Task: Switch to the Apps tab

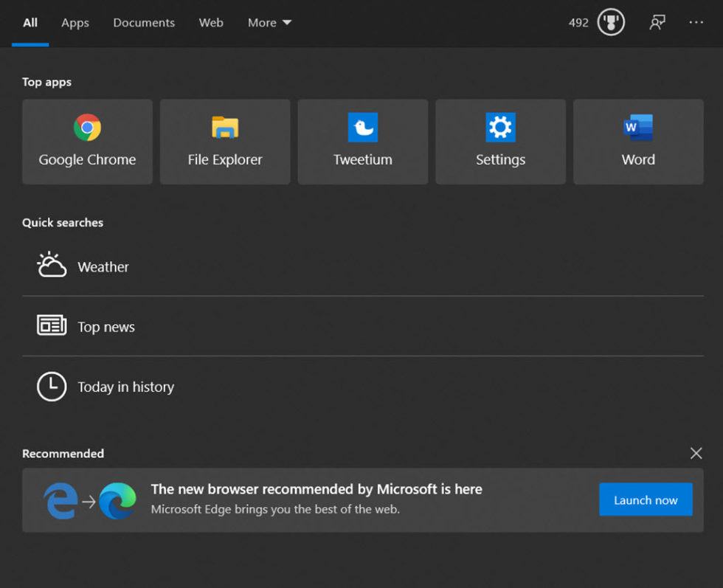Action: tap(75, 22)
